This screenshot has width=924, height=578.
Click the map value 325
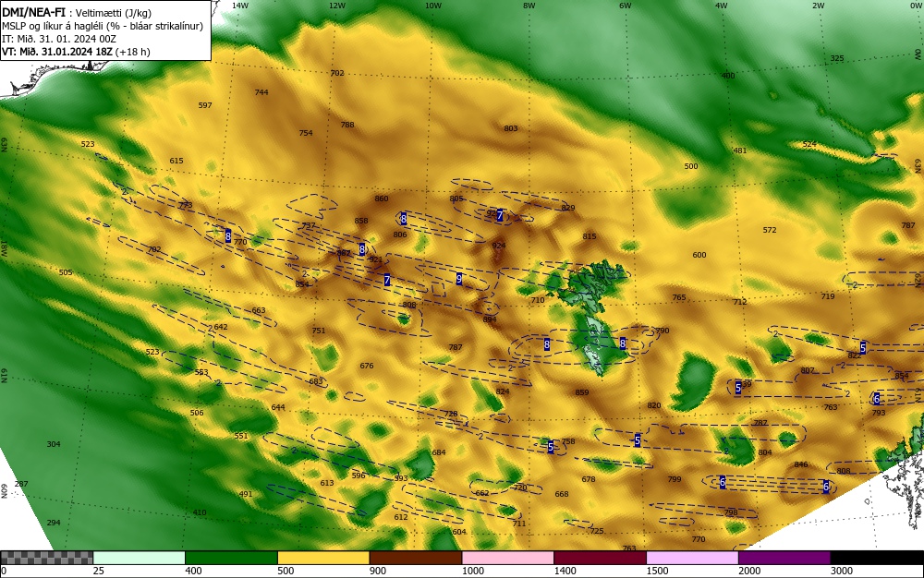tap(837, 58)
